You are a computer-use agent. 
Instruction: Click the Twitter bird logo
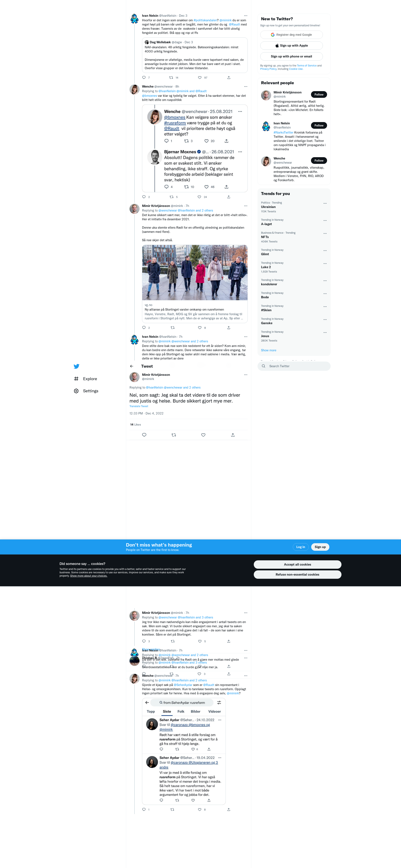click(x=76, y=366)
